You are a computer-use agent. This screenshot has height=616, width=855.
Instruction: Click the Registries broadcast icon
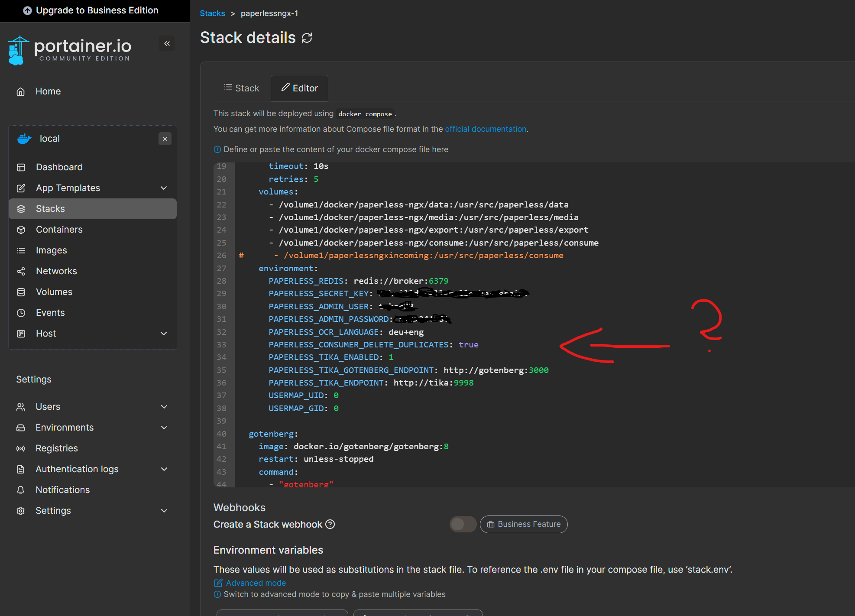tap(20, 448)
